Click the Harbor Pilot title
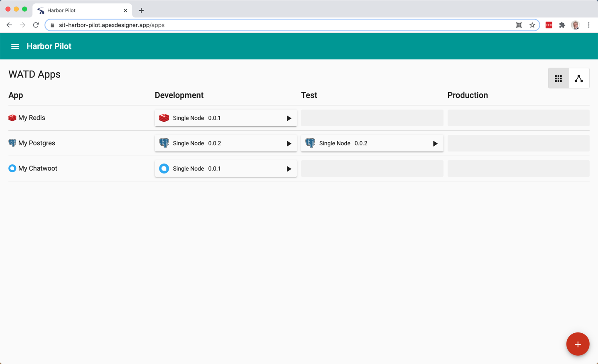 coord(49,46)
